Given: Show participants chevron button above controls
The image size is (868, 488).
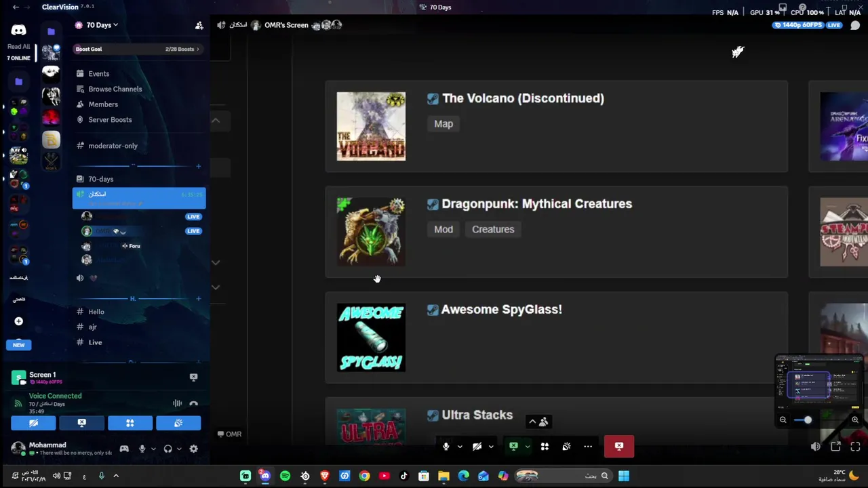Looking at the screenshot, I should tap(538, 422).
